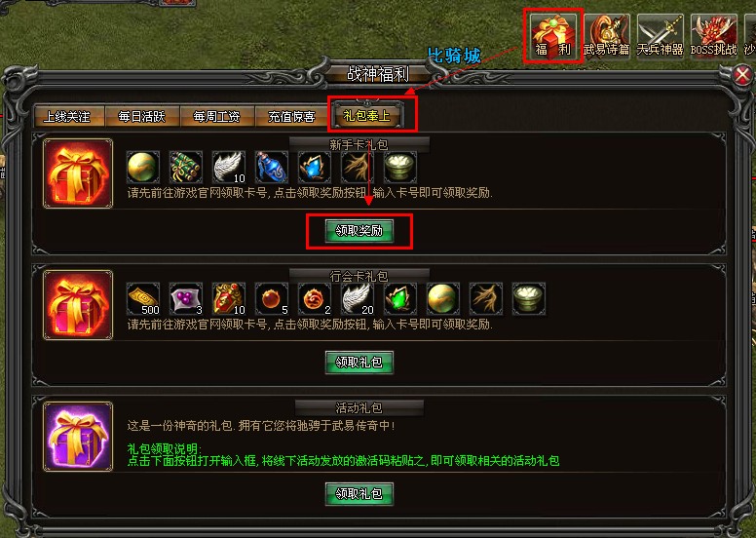Viewport: 756px width, 538px height.
Task: Click 领取礼包 button under 活动礼包
Action: [359, 493]
